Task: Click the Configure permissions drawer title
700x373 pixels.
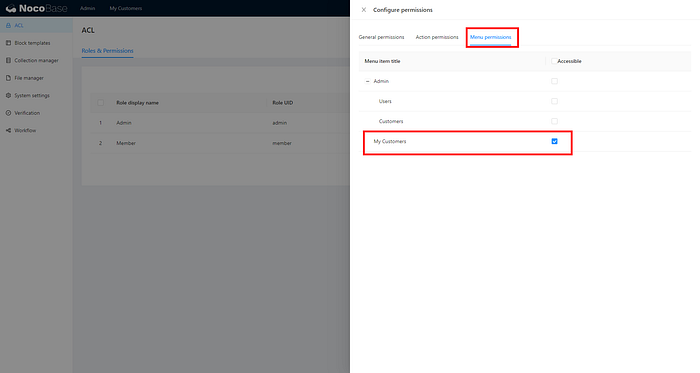Action: tap(403, 10)
